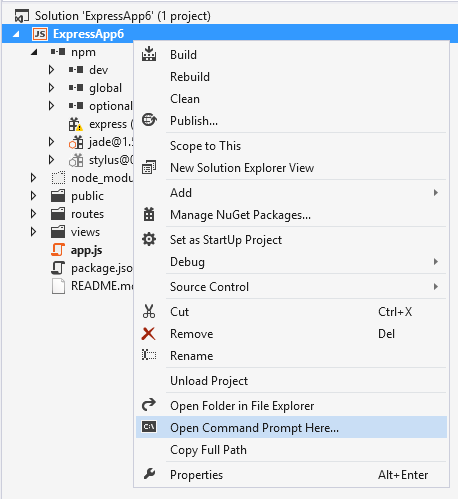Collapse the npm tree node
Screen dimensions: 458x499
[x=34, y=52]
